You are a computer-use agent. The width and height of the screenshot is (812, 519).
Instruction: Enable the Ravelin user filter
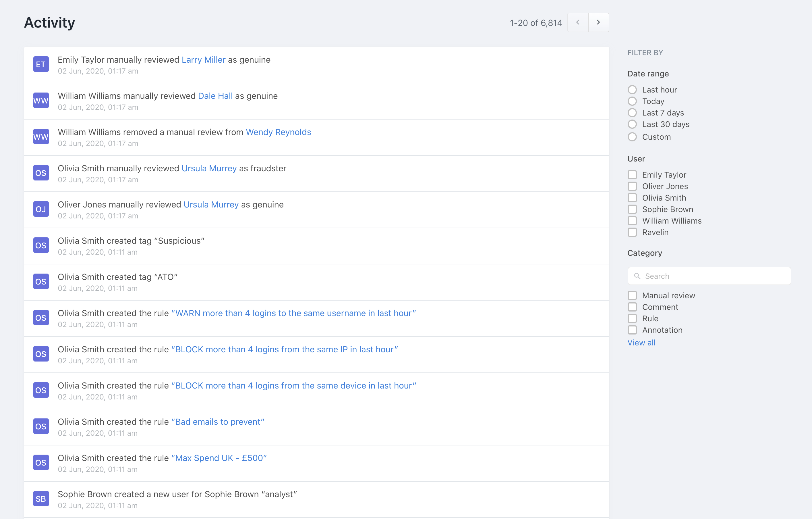[x=632, y=232]
